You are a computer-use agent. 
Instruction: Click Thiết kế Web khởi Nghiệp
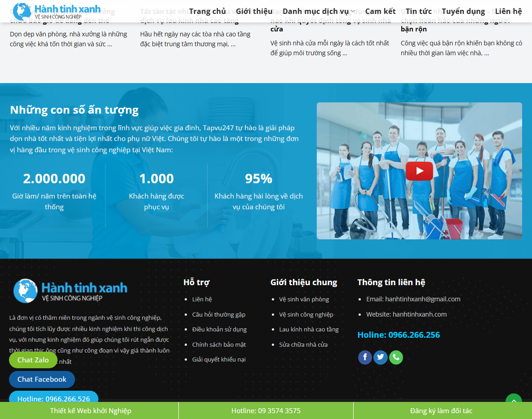(90, 410)
